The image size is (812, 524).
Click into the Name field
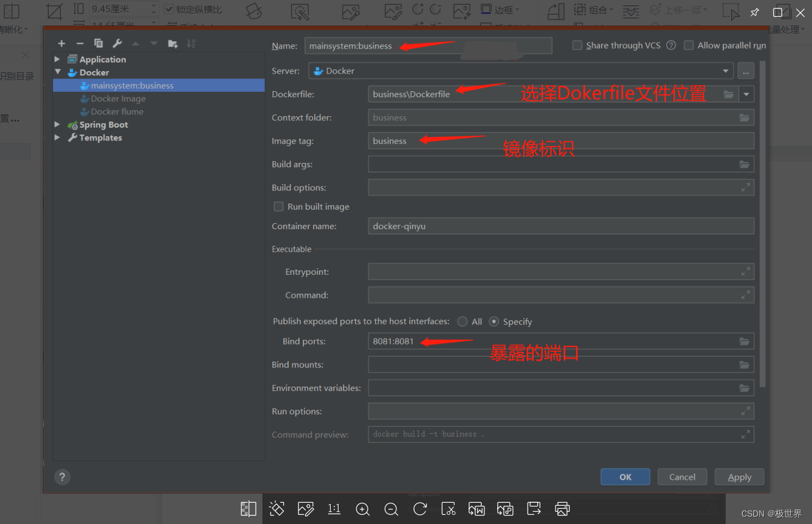click(x=428, y=46)
